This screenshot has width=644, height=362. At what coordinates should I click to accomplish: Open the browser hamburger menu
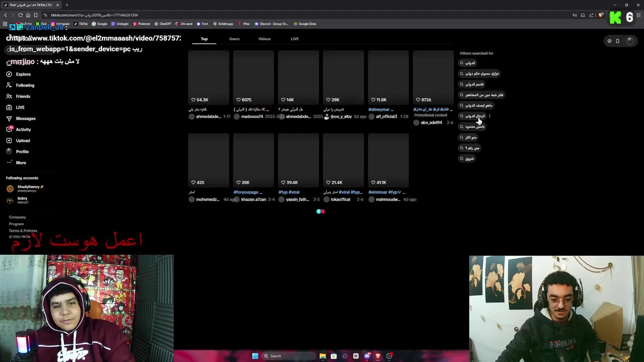[x=638, y=15]
